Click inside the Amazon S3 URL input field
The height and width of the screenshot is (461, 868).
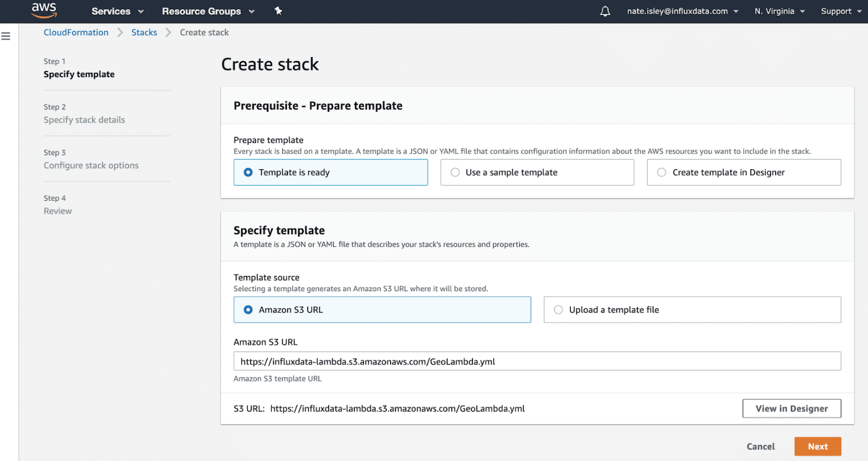point(537,361)
